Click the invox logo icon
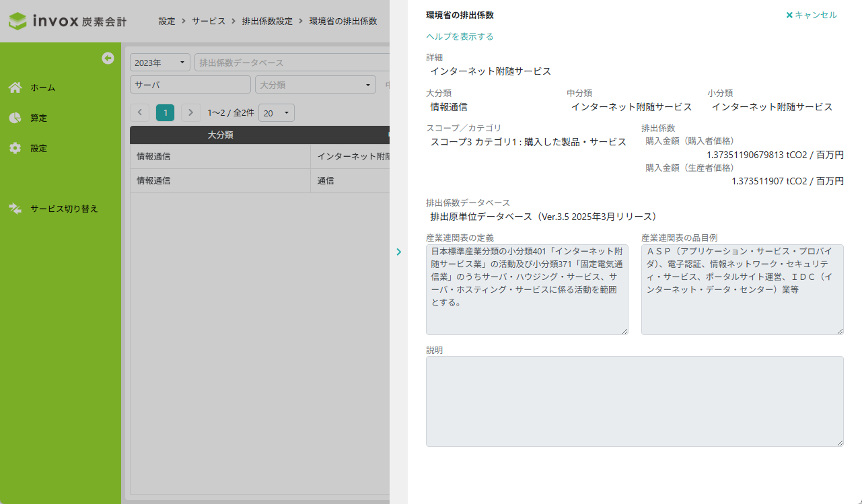Image resolution: width=862 pixels, height=504 pixels. tap(17, 21)
